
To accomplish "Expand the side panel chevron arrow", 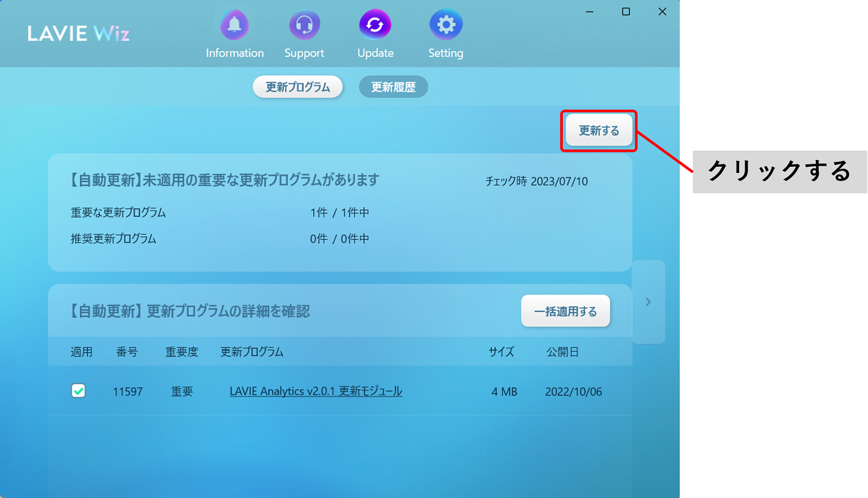I will pyautogui.click(x=648, y=302).
